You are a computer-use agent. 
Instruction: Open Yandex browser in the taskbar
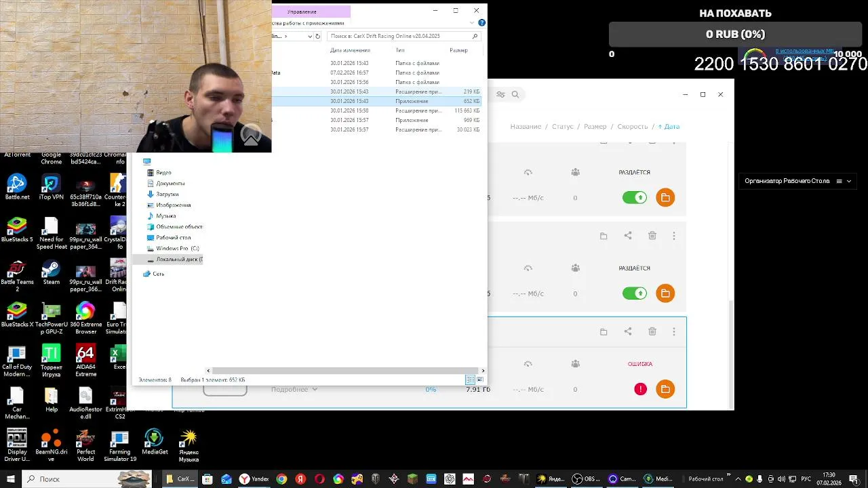pos(254,479)
